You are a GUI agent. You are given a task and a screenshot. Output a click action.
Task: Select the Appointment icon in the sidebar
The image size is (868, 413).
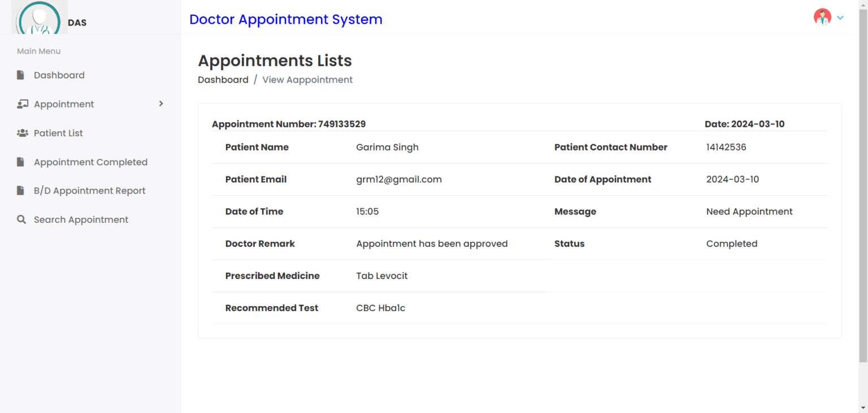pyautogui.click(x=23, y=104)
